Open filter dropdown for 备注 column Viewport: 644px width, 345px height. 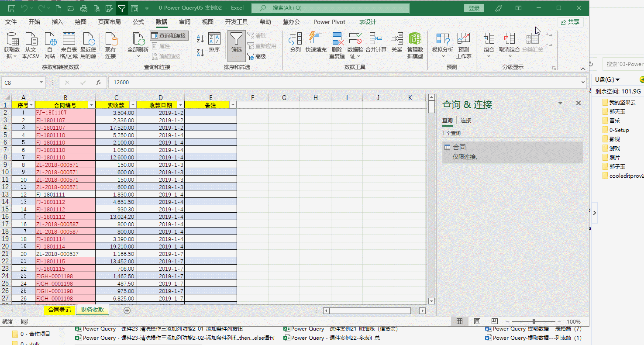[x=233, y=105]
